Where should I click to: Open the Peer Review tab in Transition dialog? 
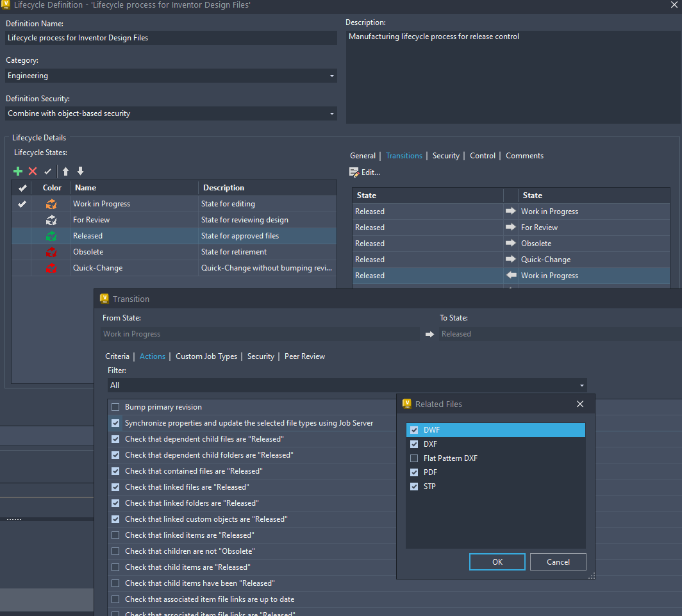304,356
